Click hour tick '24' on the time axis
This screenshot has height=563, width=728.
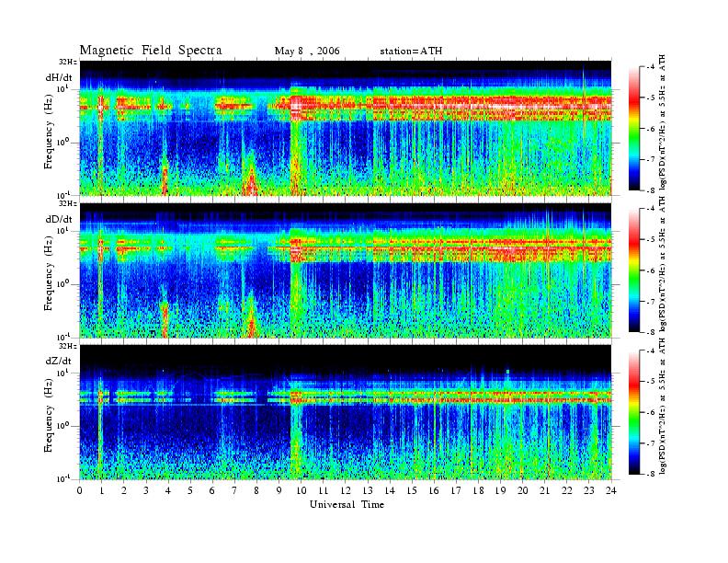(x=611, y=491)
